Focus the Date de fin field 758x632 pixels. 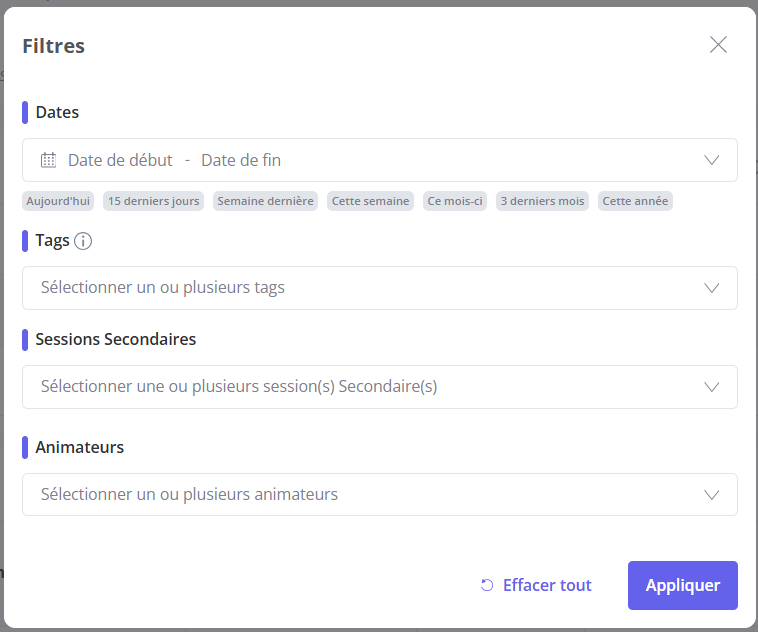pyautogui.click(x=241, y=160)
